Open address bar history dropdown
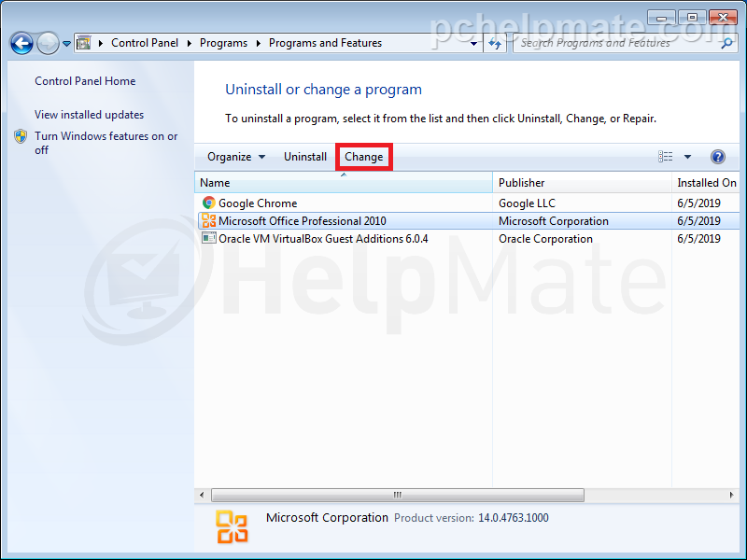Screen dimensions: 747x560 coord(473,44)
